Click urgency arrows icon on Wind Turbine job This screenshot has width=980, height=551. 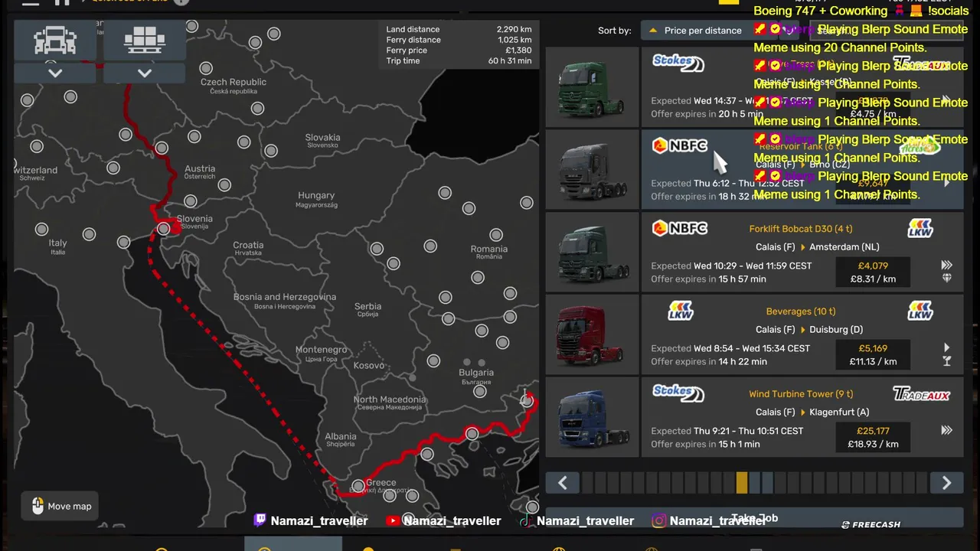947,430
